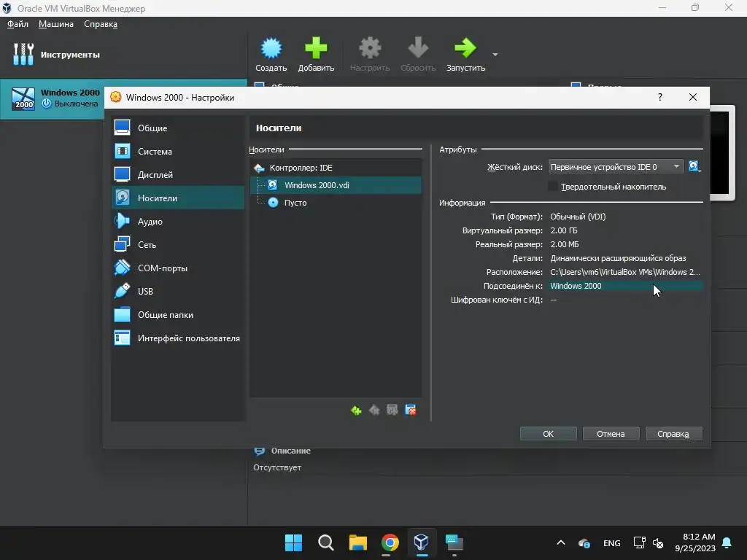Select Инструменты in the Manager sidebar
The width and height of the screenshot is (747, 560).
(x=124, y=54)
